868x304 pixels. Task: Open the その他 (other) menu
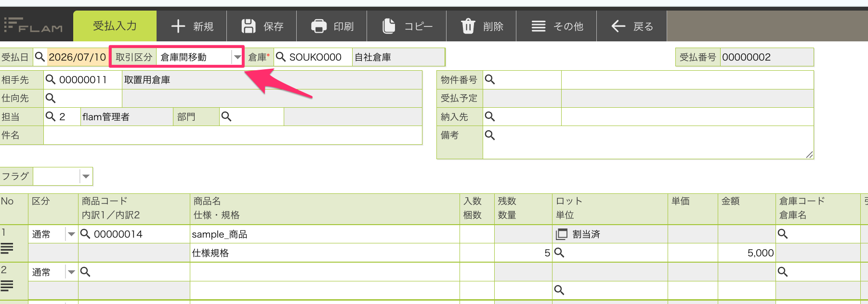pos(556,26)
